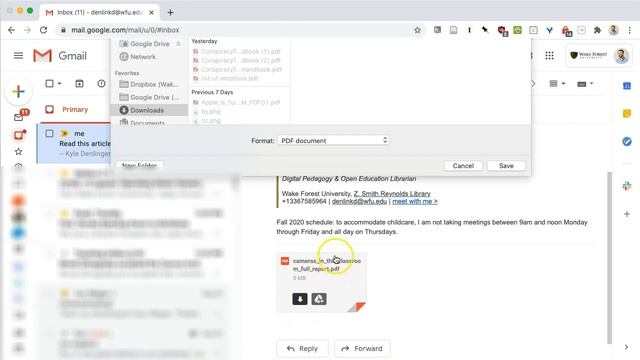Reload the Gmail page
640x360 pixels.
[x=43, y=30]
